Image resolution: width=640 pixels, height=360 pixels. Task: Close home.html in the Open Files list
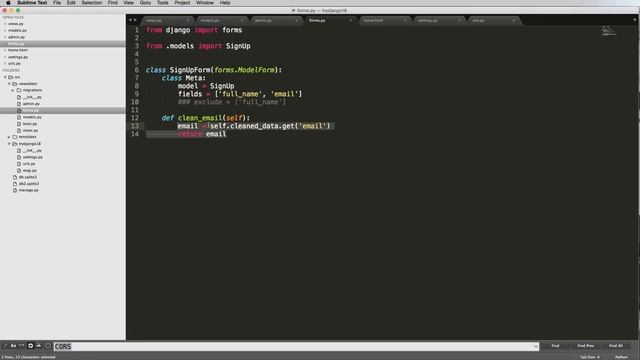click(x=5, y=50)
